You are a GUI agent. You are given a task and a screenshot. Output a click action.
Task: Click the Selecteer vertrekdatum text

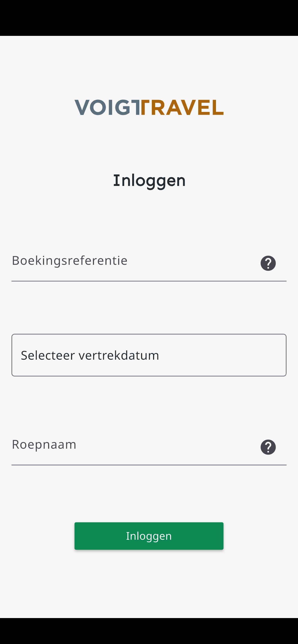(90, 355)
